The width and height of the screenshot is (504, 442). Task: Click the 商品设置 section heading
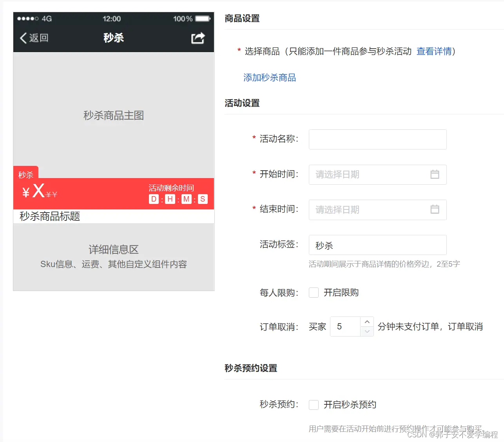coord(242,18)
